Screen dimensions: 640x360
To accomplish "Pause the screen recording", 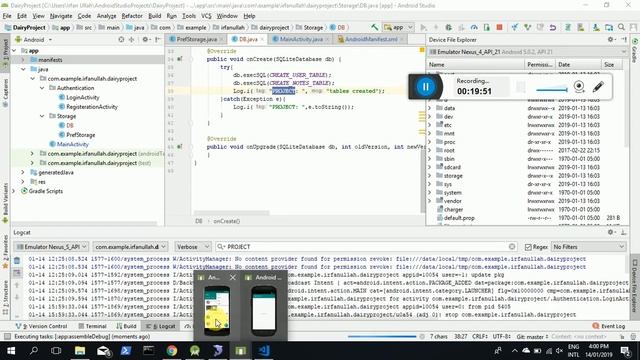I will pyautogui.click(x=425, y=87).
